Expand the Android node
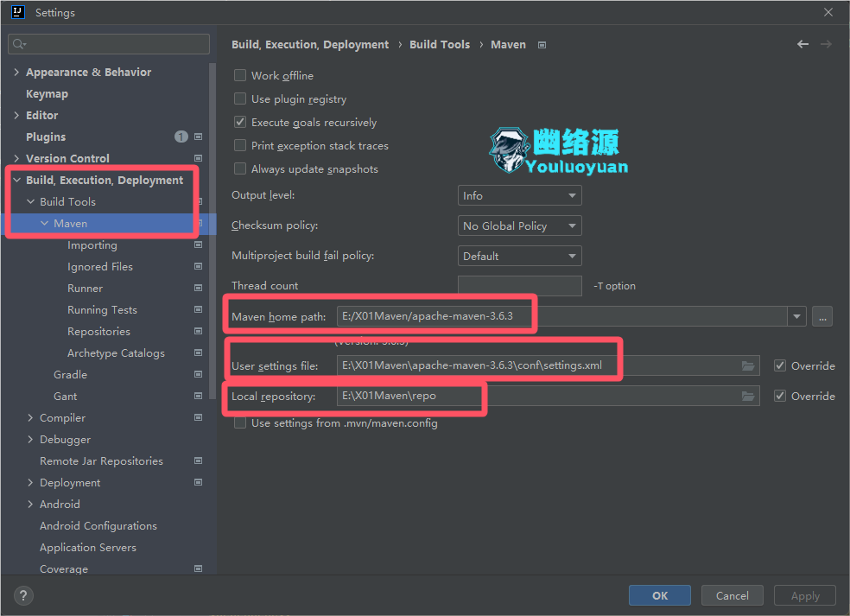Screen dimensions: 850x616 click(x=30, y=505)
